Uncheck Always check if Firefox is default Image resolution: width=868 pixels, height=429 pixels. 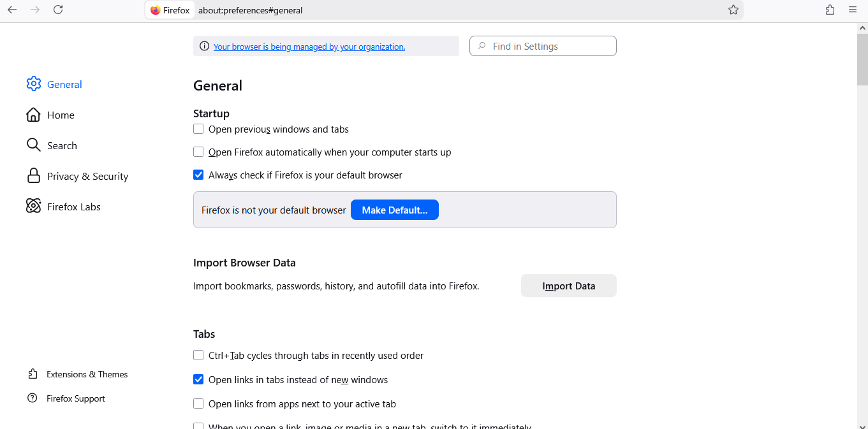198,175
